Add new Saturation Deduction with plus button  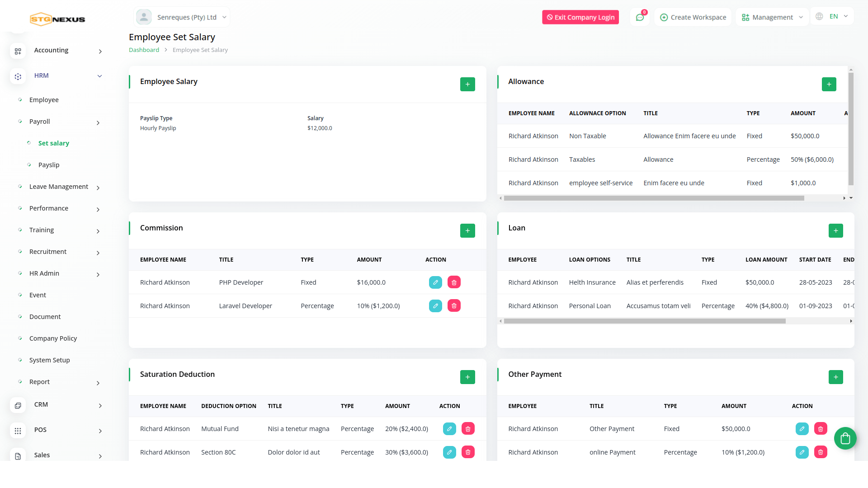pos(467,377)
